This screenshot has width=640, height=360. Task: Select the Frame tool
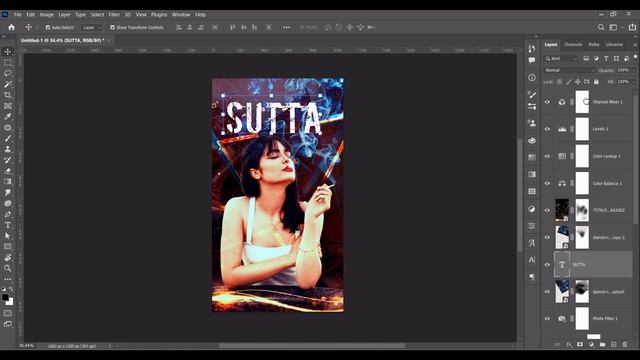coord(8,106)
